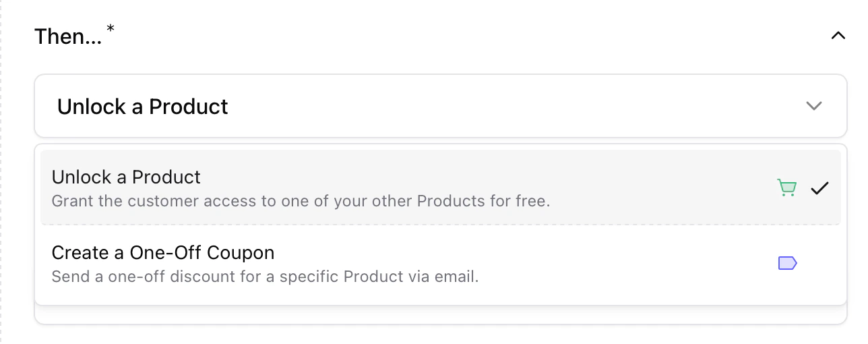
Task: Click the description about sending a one-off discount
Action: click(x=265, y=277)
